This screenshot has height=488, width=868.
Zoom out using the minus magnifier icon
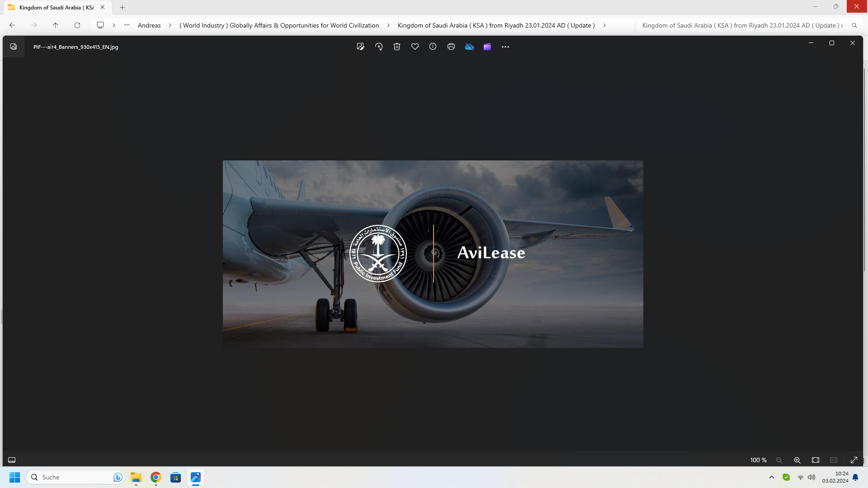pos(779,460)
